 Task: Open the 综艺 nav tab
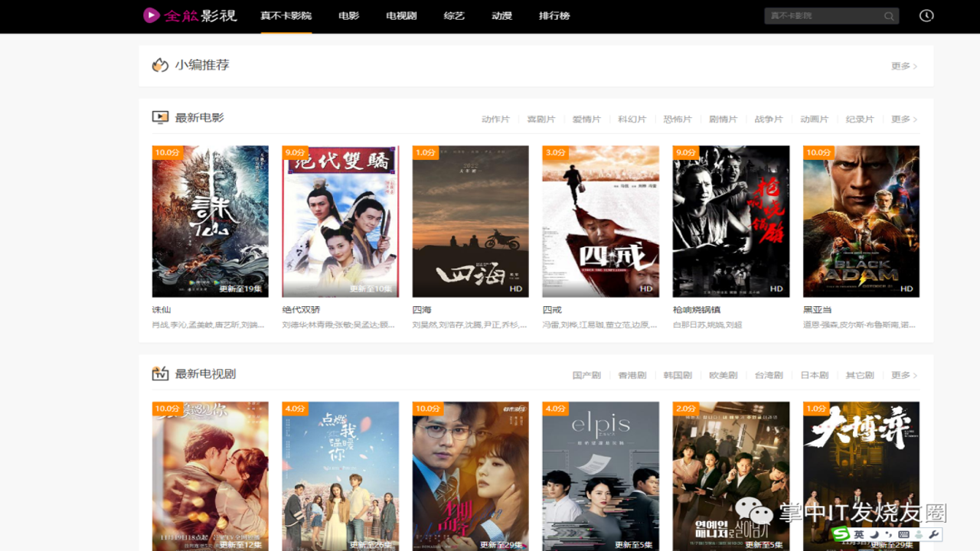454,16
